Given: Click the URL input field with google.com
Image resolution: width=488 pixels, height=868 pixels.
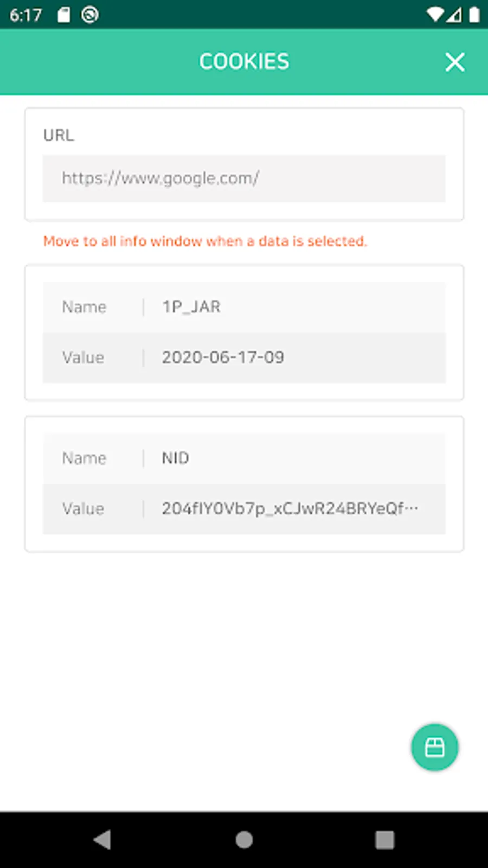Looking at the screenshot, I should 244,178.
